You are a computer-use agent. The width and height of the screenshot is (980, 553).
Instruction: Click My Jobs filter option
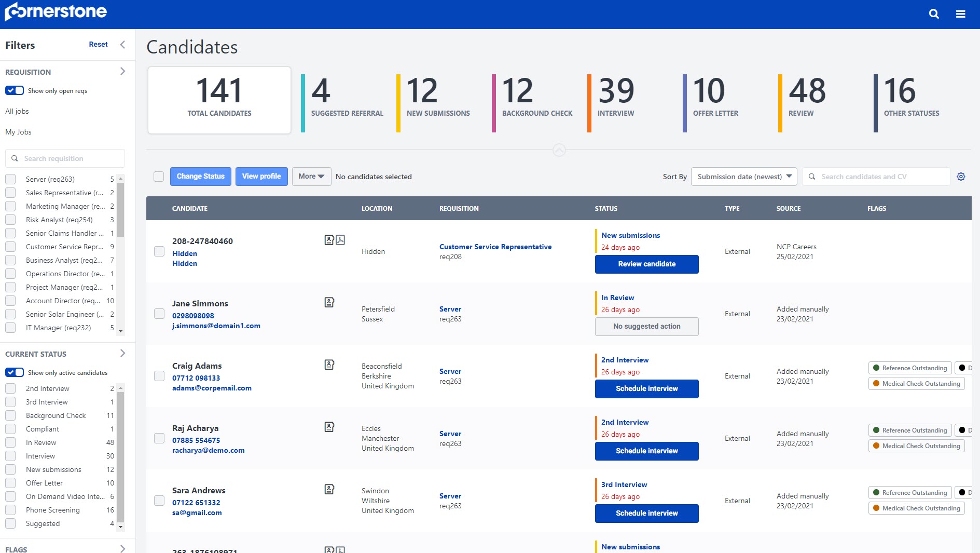pyautogui.click(x=18, y=132)
